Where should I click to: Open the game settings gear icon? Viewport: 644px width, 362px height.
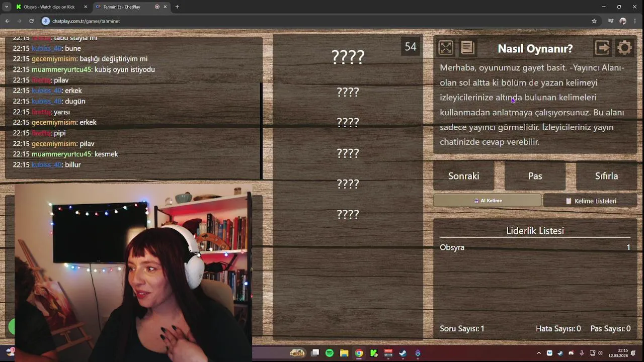(x=624, y=48)
